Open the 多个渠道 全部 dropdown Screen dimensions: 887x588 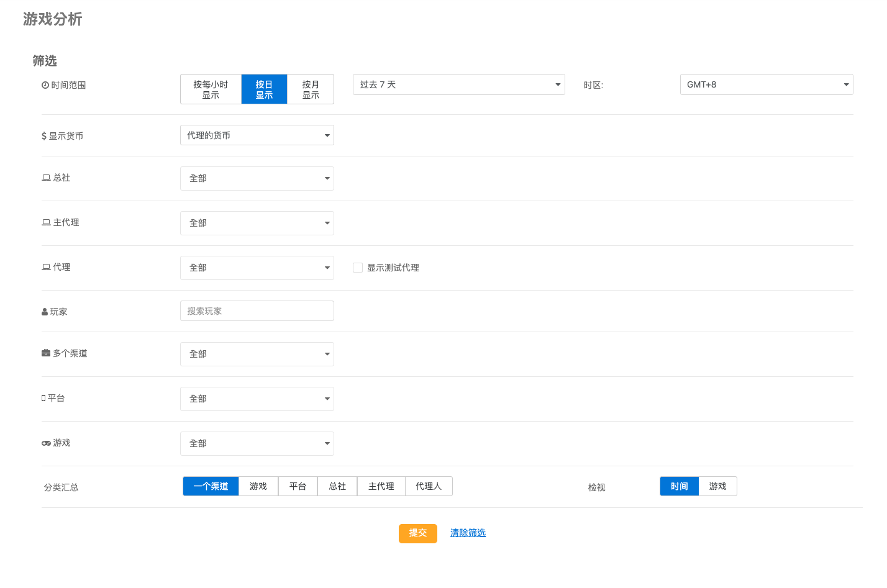[x=257, y=354]
